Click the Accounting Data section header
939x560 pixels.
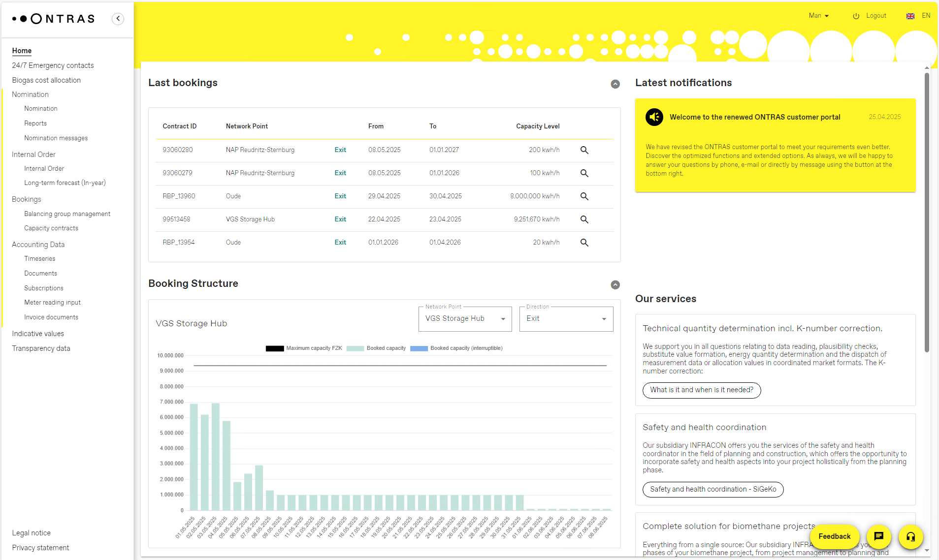click(x=38, y=245)
